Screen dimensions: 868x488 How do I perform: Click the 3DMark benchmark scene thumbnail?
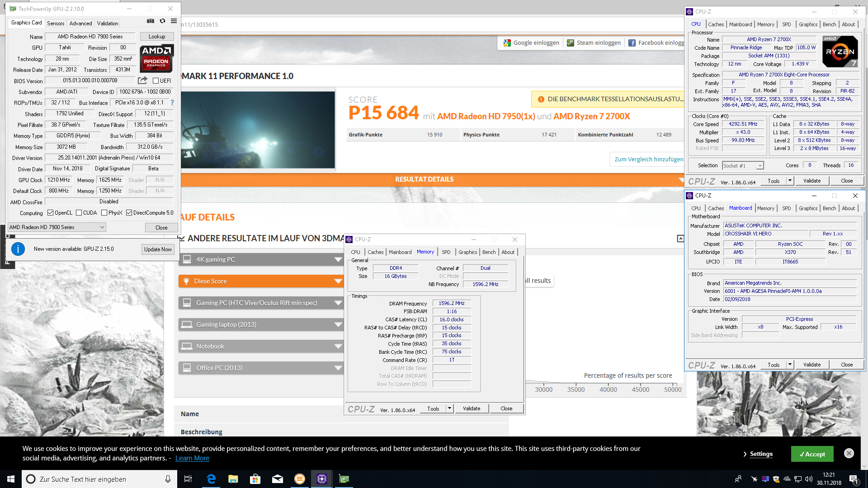click(258, 130)
